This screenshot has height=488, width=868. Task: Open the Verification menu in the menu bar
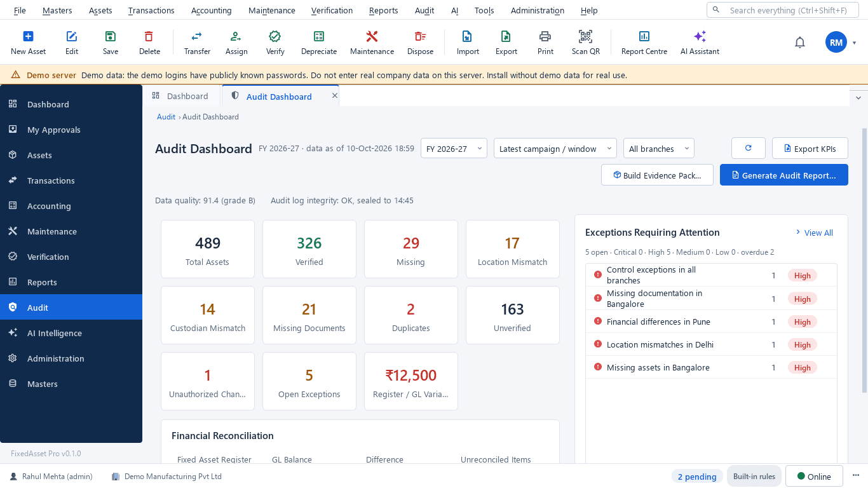pyautogui.click(x=332, y=10)
